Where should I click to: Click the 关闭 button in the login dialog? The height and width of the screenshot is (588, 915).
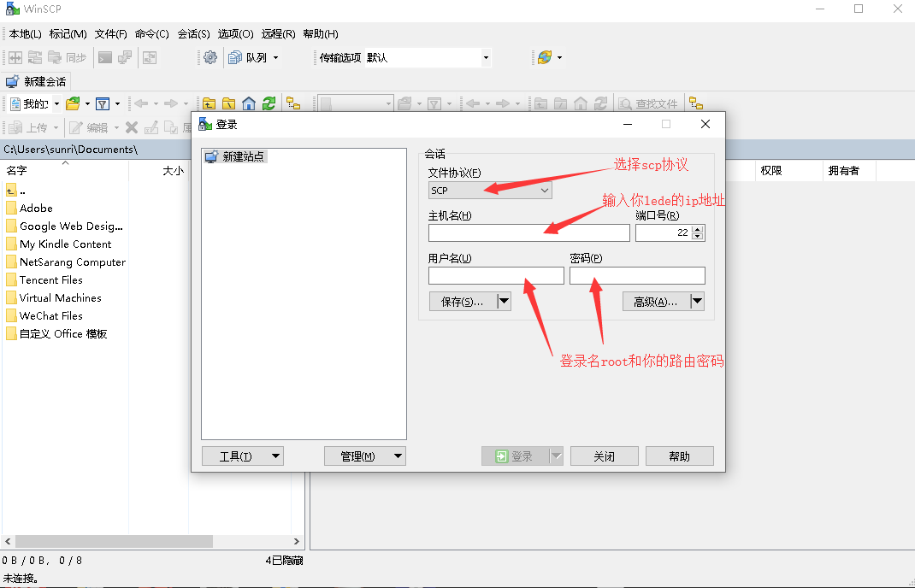[x=604, y=456]
